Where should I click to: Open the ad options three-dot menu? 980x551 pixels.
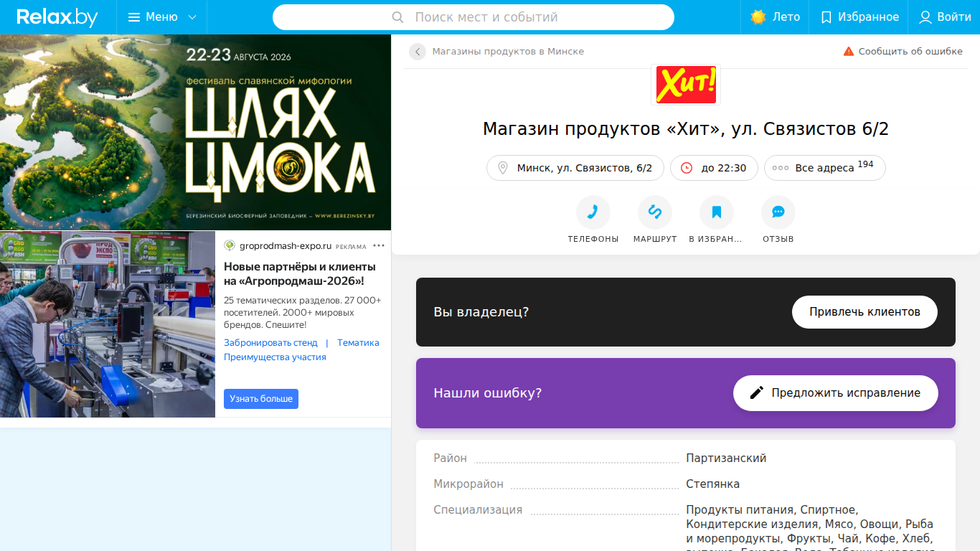pos(379,246)
